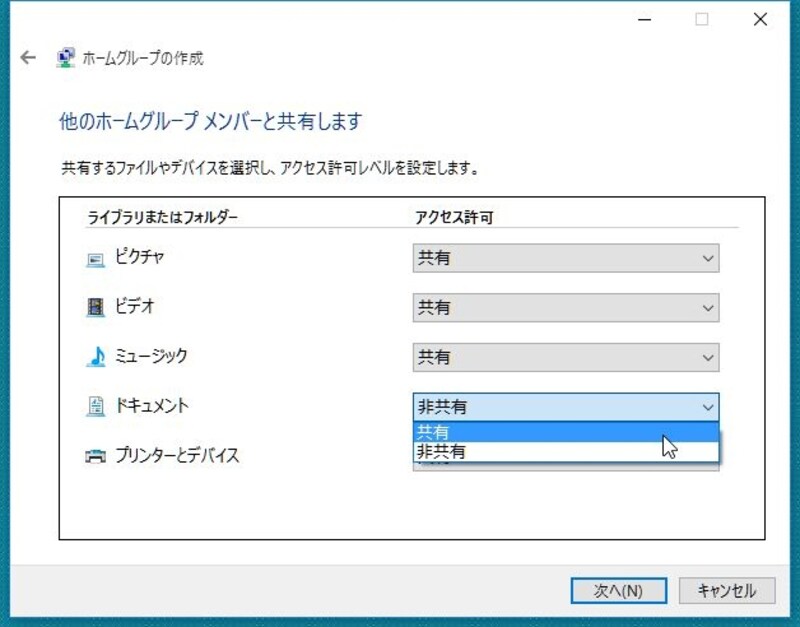Click the back arrow in the title bar
The width and height of the screenshot is (800, 627).
(x=28, y=58)
